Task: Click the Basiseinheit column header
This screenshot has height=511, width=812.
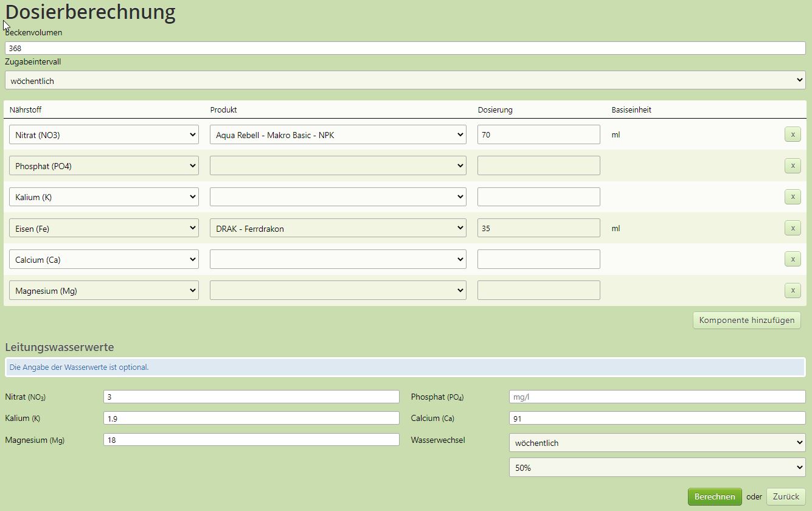Action: pyautogui.click(x=631, y=109)
